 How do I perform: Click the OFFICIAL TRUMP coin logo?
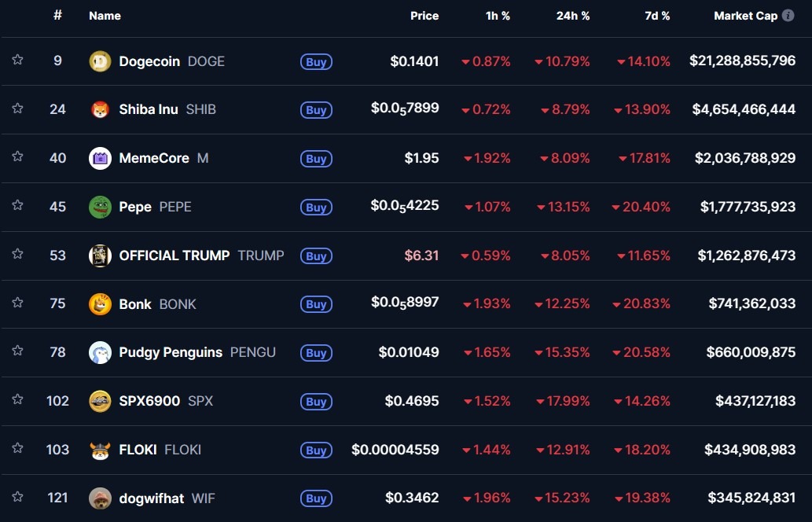[100, 255]
